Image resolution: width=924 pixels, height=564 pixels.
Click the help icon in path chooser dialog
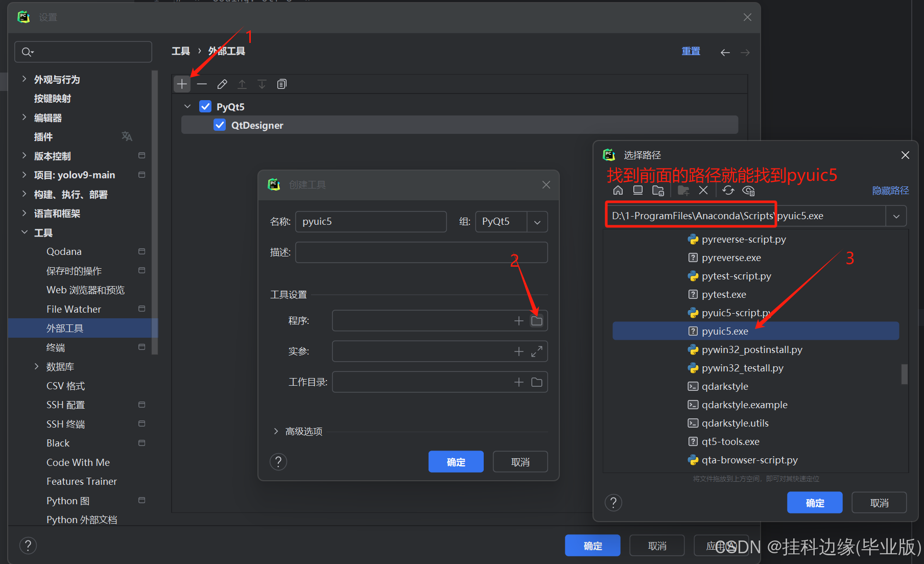coord(613,503)
